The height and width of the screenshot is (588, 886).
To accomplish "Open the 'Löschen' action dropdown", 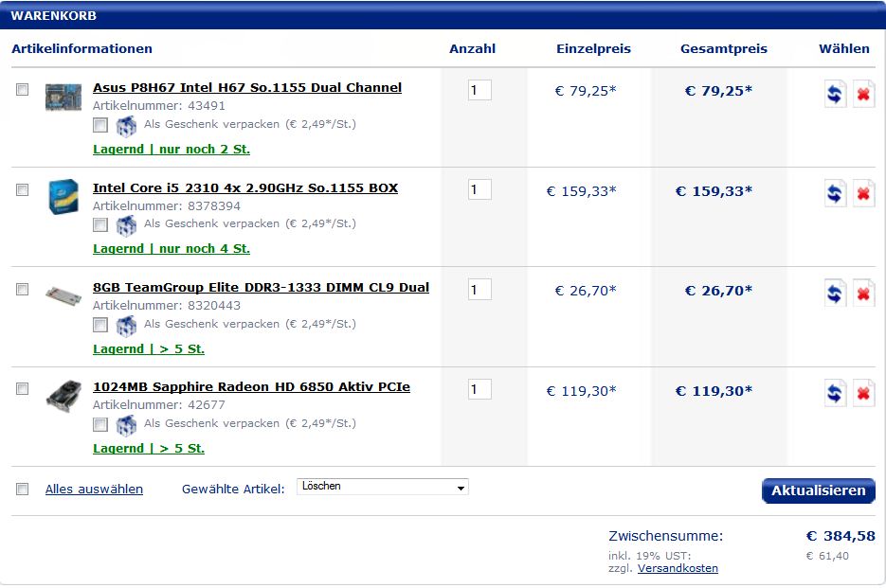I will click(x=383, y=487).
